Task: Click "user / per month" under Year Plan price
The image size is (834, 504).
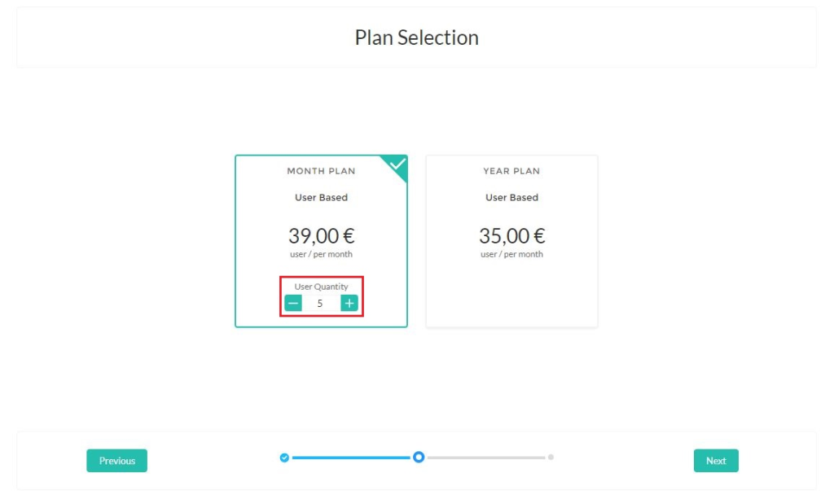Action: coord(511,255)
